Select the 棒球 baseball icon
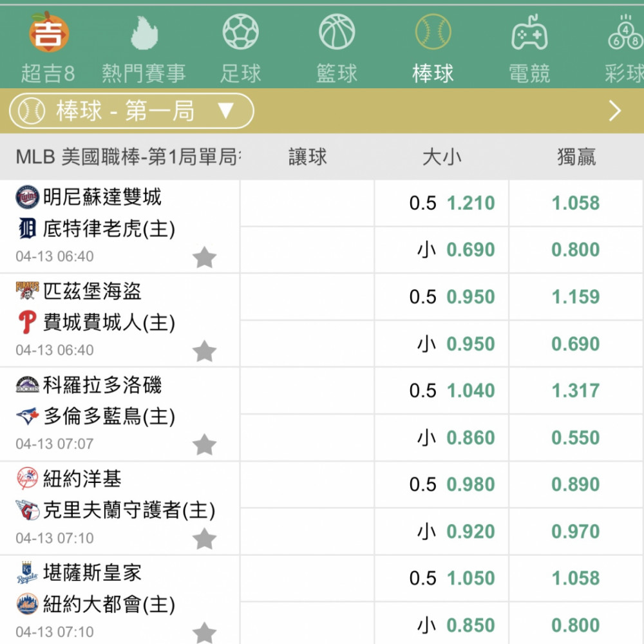Image resolution: width=644 pixels, height=644 pixels. [x=433, y=32]
